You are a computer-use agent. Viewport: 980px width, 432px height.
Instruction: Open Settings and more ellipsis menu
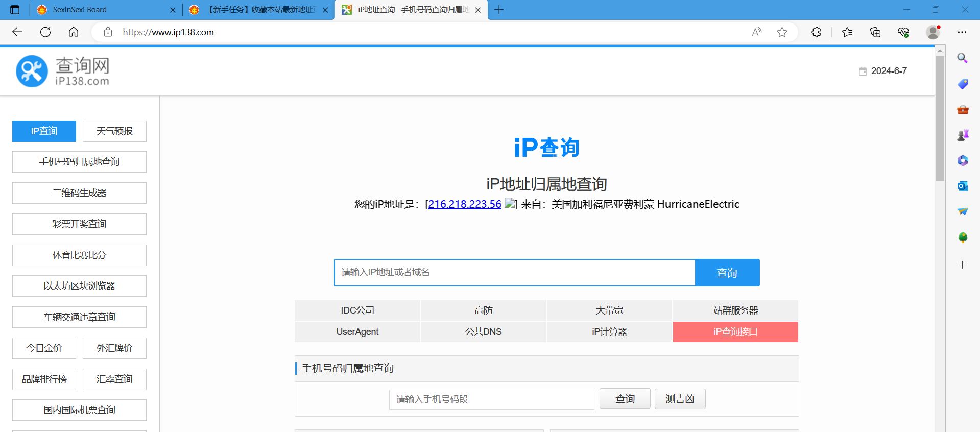coord(962,32)
